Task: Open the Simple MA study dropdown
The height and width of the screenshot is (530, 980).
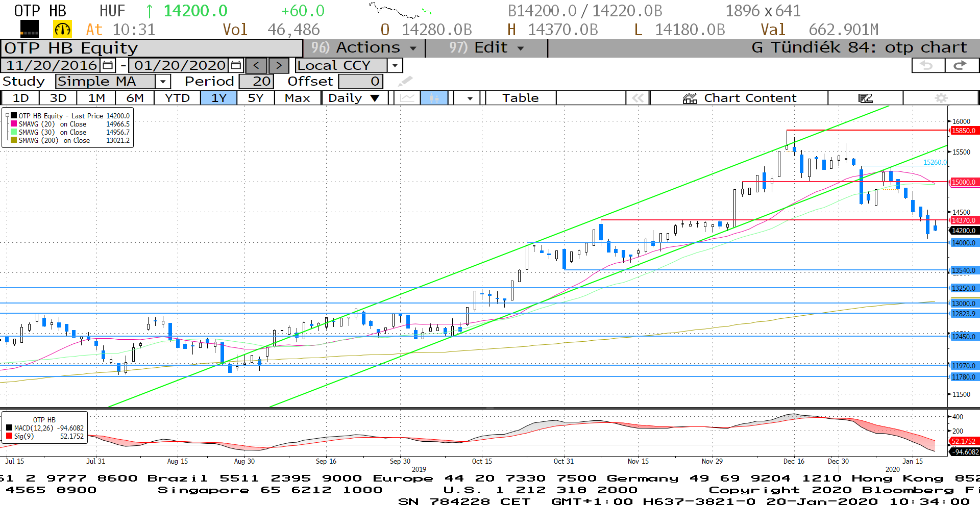Action: [x=163, y=81]
